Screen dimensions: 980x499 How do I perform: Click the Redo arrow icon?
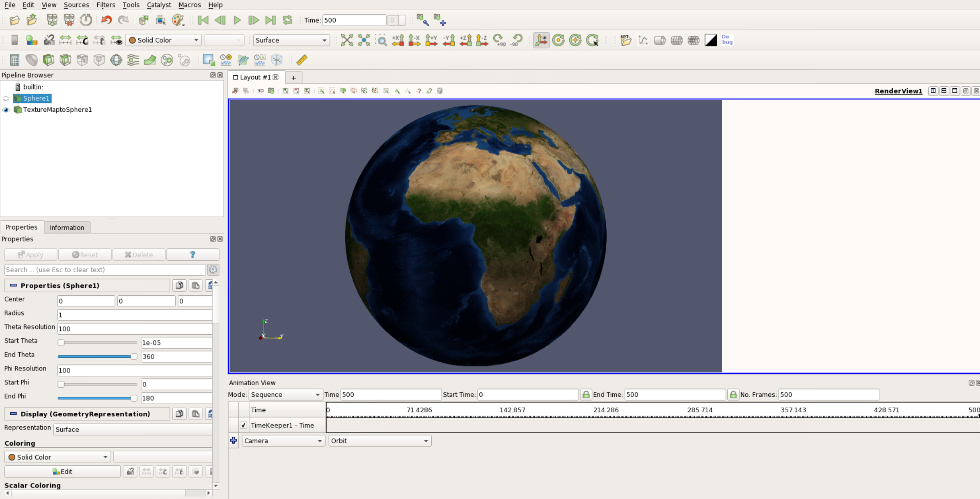(x=123, y=20)
